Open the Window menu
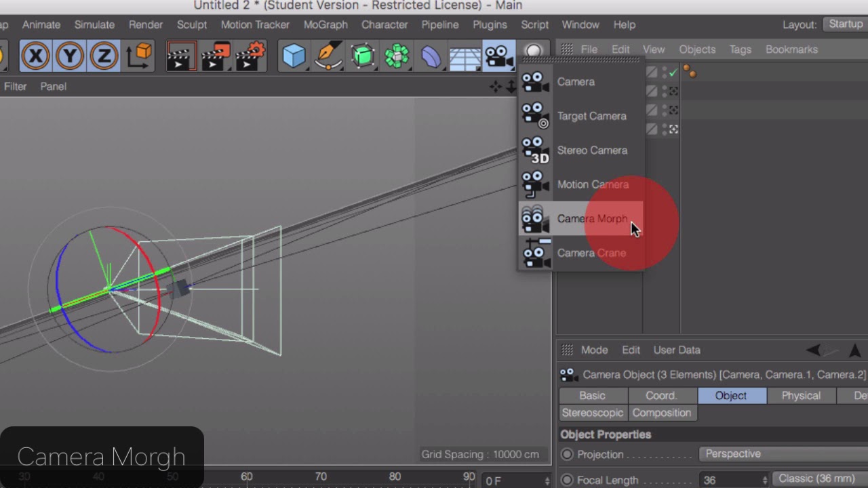 580,24
